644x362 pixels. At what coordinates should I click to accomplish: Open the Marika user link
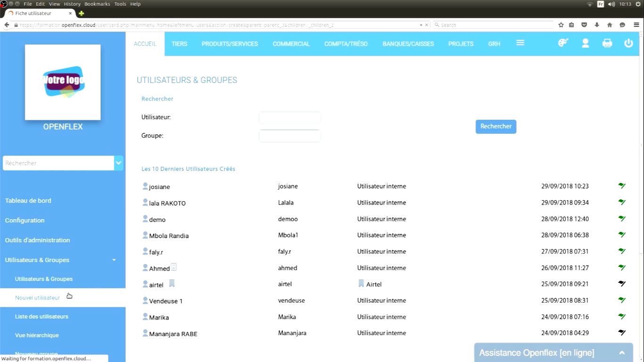[x=159, y=318]
